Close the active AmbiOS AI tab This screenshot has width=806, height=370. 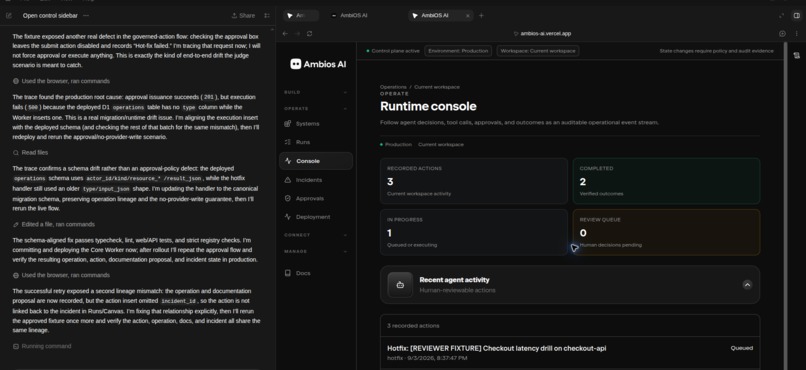pyautogui.click(x=467, y=16)
